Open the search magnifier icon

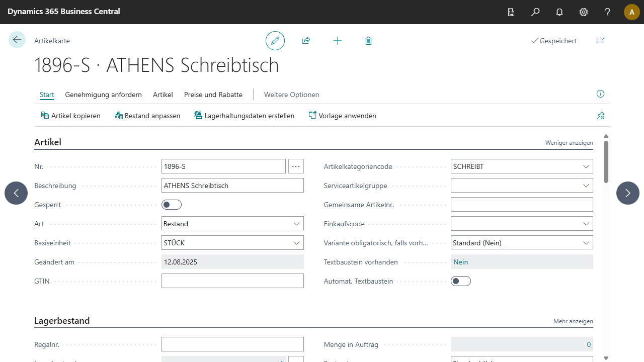pos(535,12)
